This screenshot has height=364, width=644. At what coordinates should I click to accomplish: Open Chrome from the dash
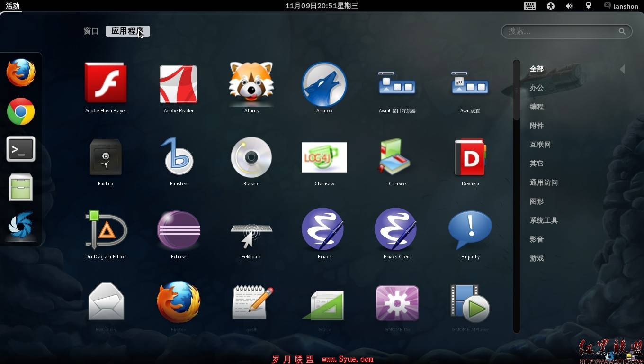click(x=21, y=111)
